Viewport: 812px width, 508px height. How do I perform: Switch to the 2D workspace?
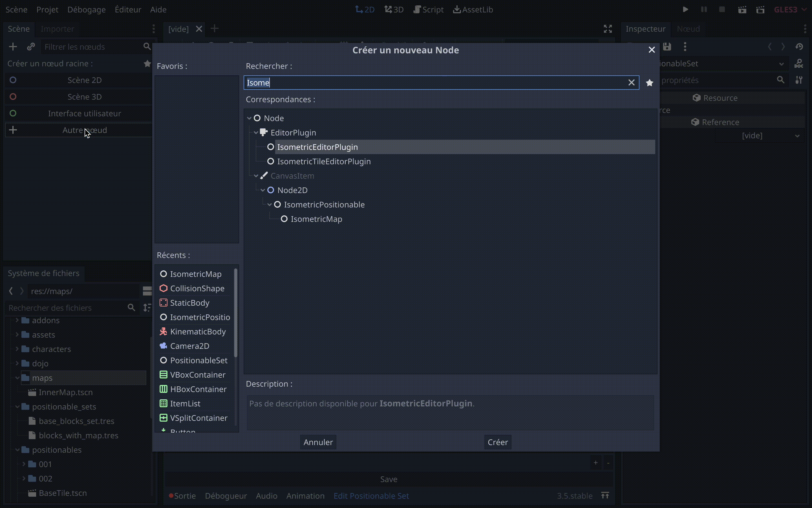click(x=365, y=9)
